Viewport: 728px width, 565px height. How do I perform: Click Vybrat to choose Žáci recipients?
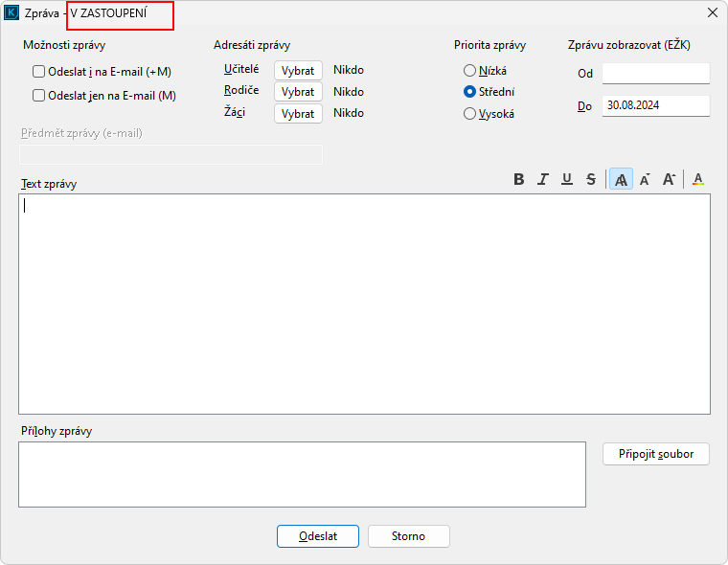click(298, 114)
